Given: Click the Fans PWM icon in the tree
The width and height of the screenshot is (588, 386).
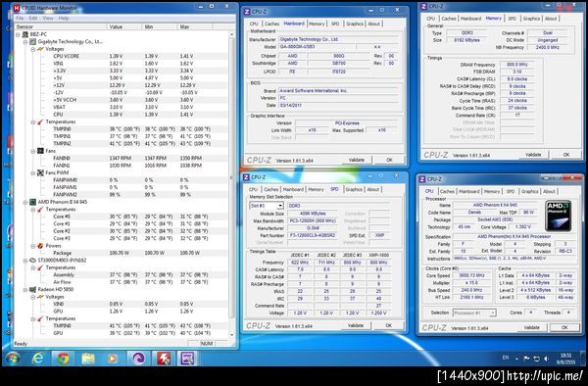Looking at the screenshot, I should click(40, 172).
